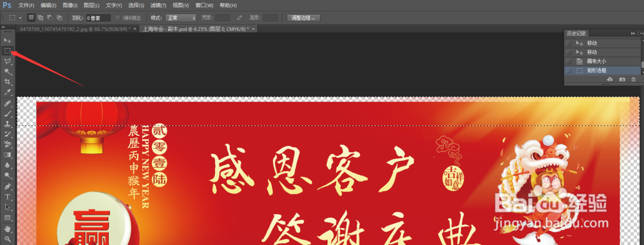Viewport: 644px width, 245px height.
Task: Open the 滤镜(T) menu
Action: pos(158,5)
